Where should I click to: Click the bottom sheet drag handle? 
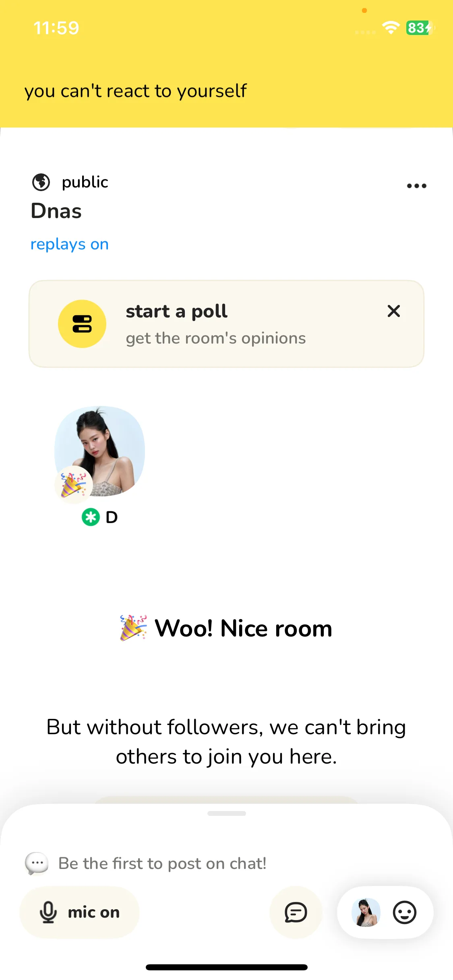point(226,813)
